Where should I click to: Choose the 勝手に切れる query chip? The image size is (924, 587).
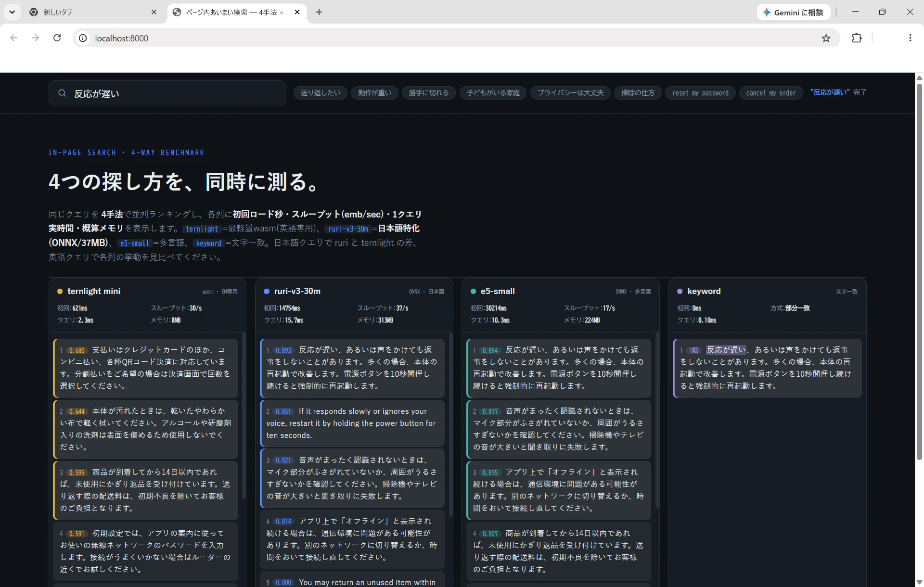pyautogui.click(x=429, y=93)
